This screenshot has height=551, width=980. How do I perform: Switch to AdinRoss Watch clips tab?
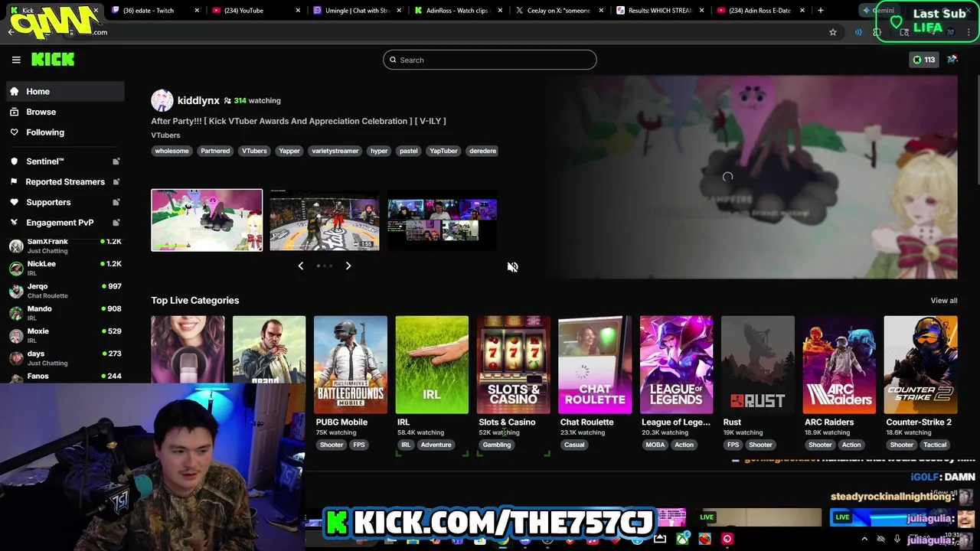pyautogui.click(x=458, y=11)
